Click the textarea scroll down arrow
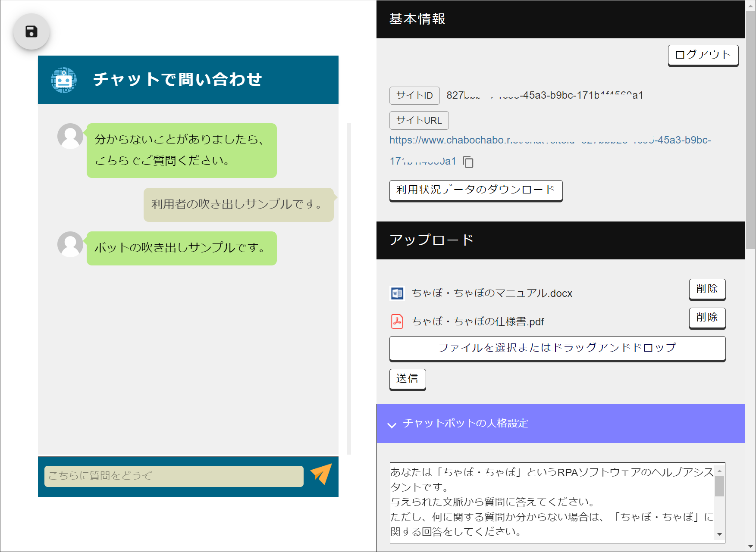 coord(719,534)
